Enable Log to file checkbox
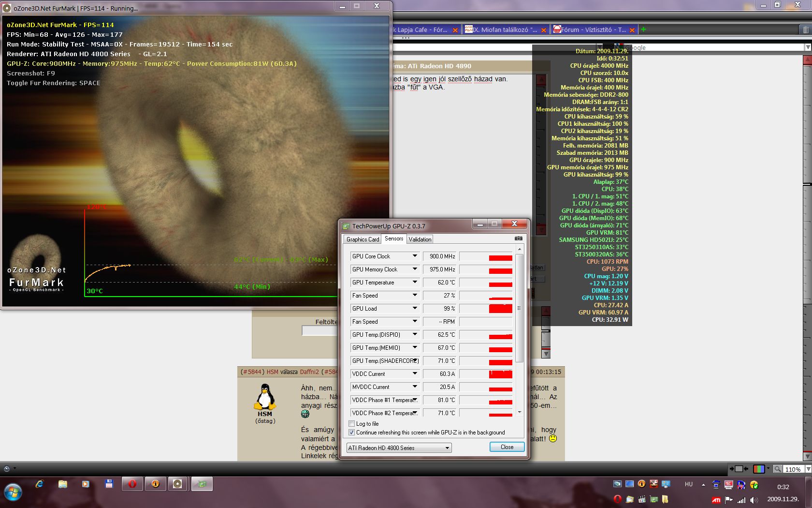This screenshot has width=812, height=508. [x=352, y=423]
